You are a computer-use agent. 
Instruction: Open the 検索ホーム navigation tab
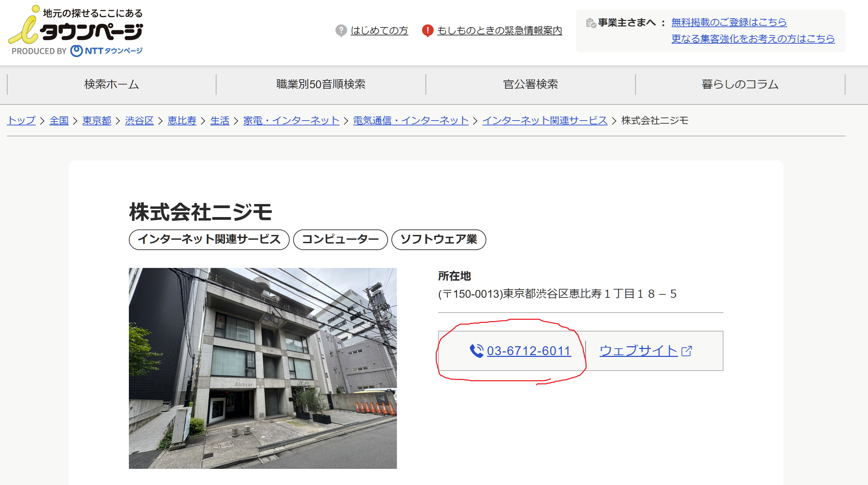point(112,84)
